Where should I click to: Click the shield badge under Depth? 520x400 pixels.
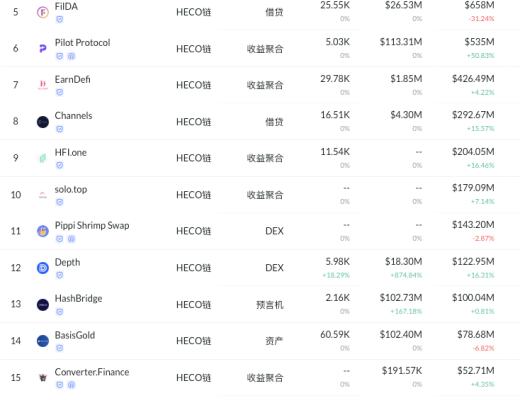pos(60,275)
